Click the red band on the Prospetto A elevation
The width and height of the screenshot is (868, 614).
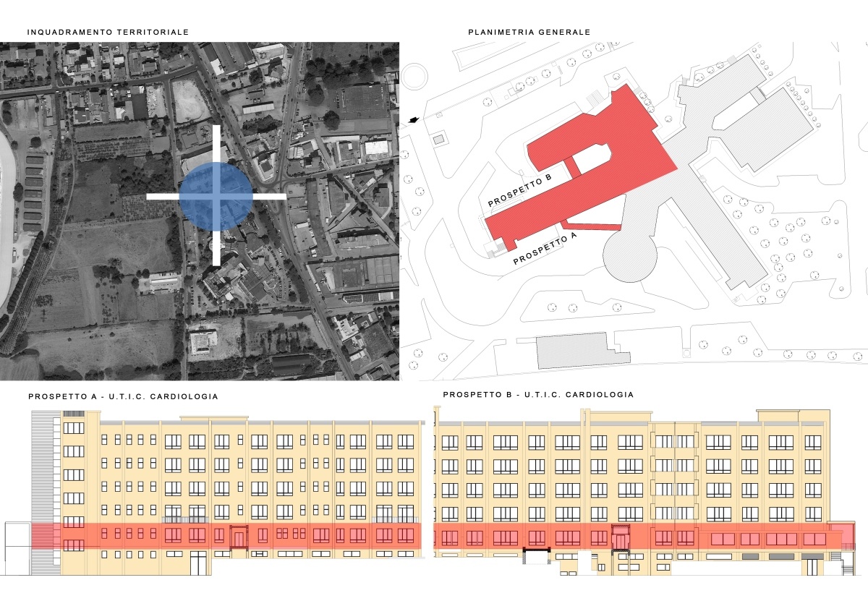pyautogui.click(x=226, y=535)
